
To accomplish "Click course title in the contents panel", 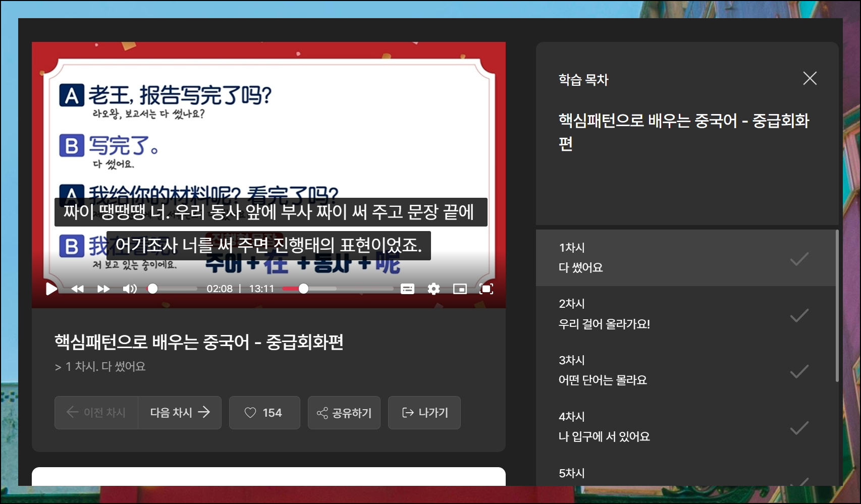I will click(x=683, y=132).
